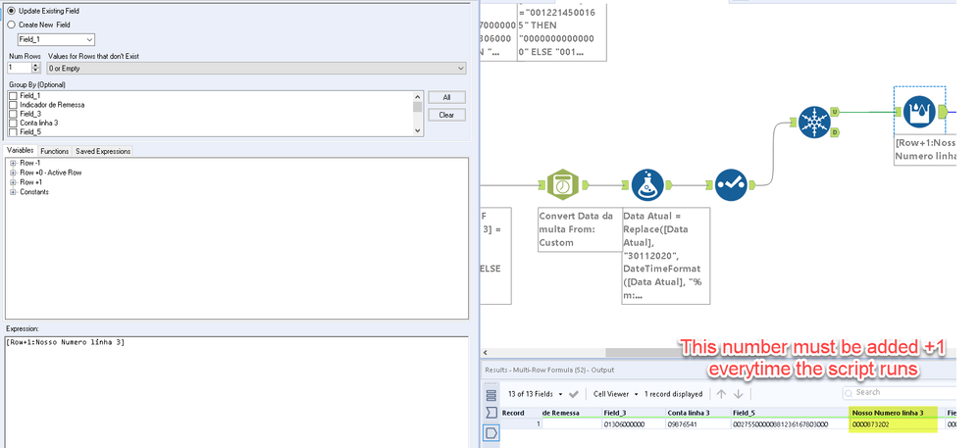
Task: Expand the Row -1 variables node
Action: point(13,163)
